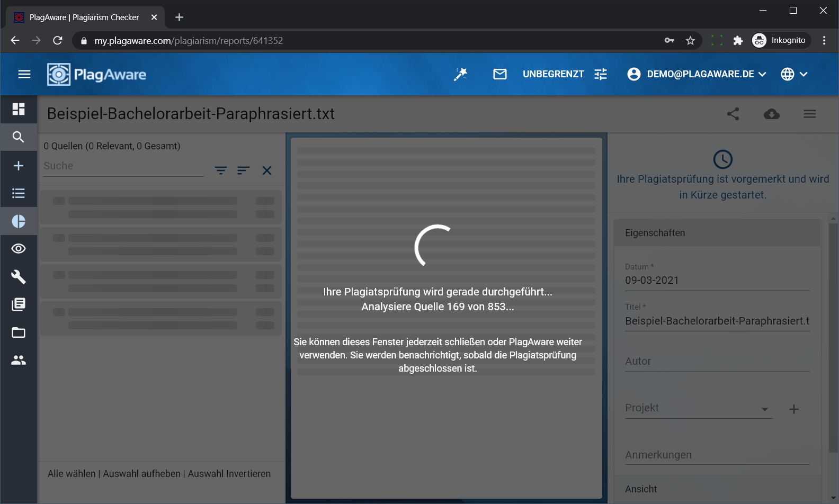The height and width of the screenshot is (504, 839).
Task: Collapse the Eigenschaften section header
Action: 717,233
